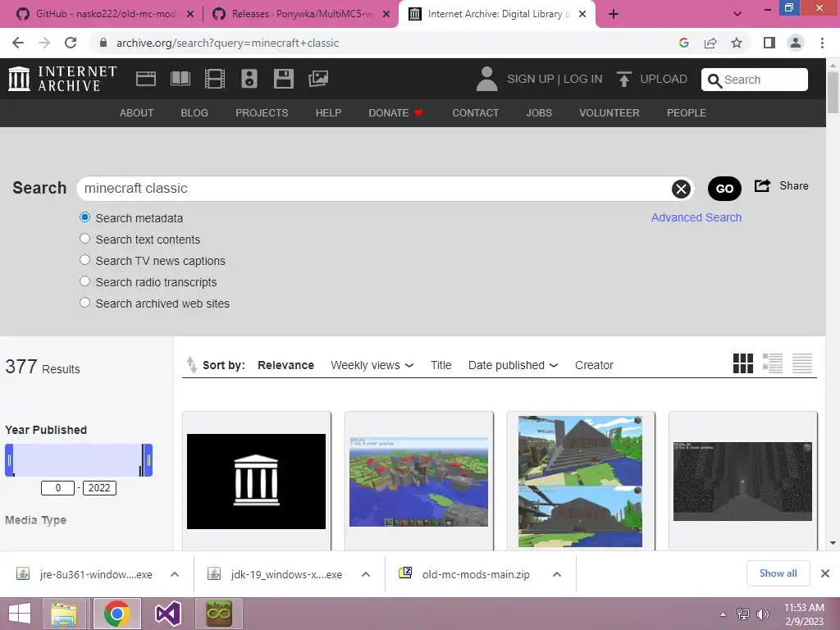Open the ABOUT menu item

(x=137, y=113)
